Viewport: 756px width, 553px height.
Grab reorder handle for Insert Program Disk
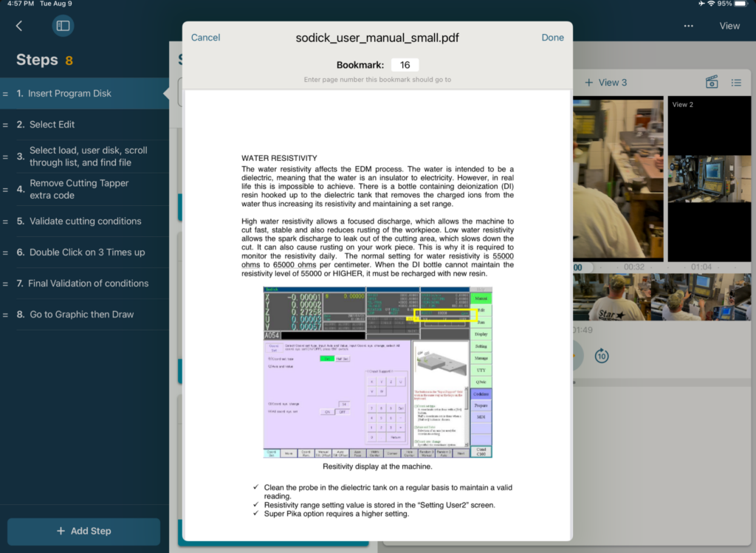5,94
